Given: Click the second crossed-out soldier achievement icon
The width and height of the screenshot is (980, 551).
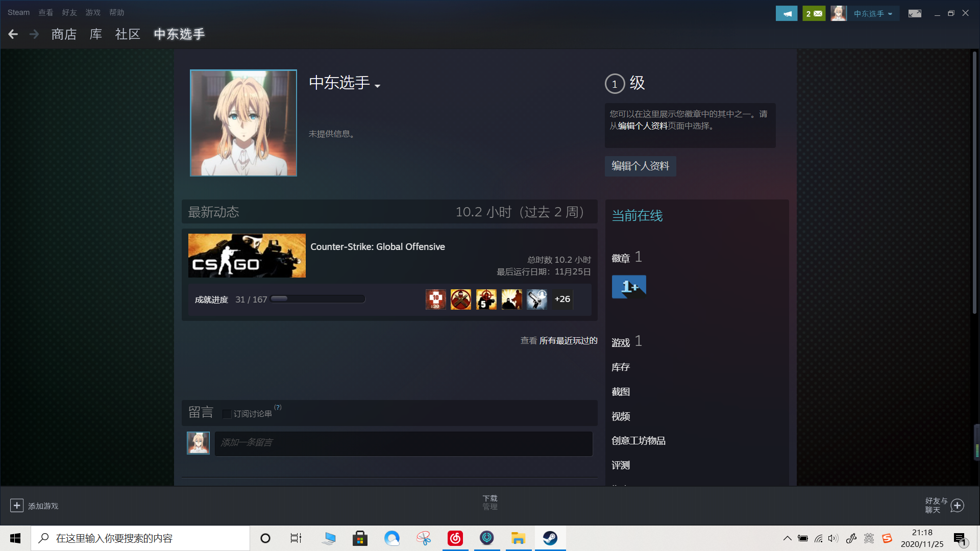Looking at the screenshot, I should click(x=461, y=299).
